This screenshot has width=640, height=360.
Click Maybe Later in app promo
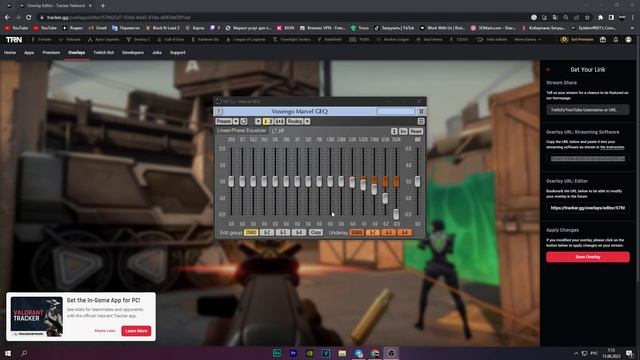tap(105, 331)
